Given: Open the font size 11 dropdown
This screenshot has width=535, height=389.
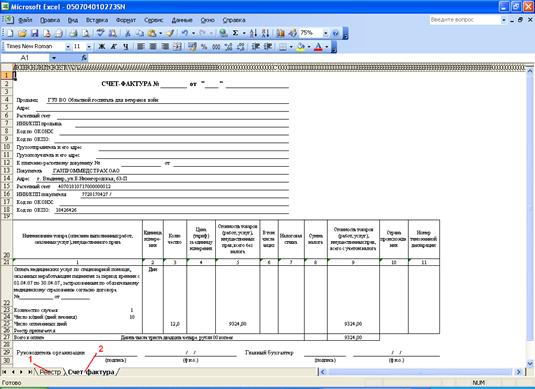Looking at the screenshot, I should point(89,47).
